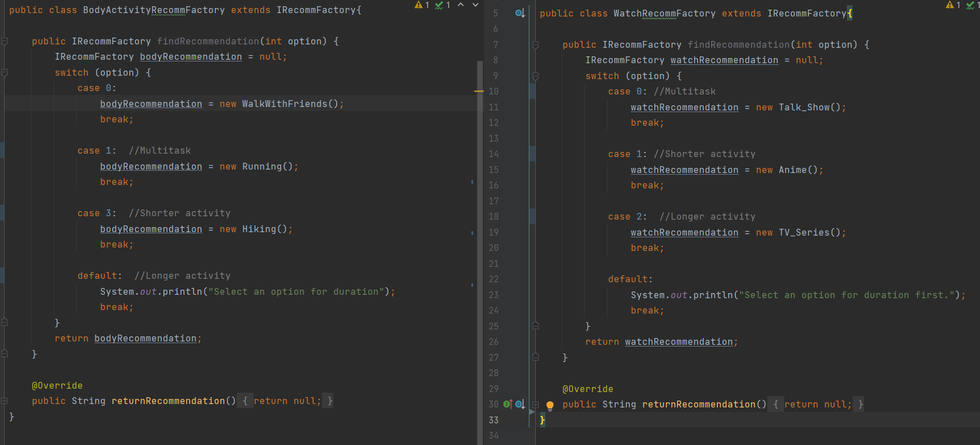Screen dimensions: 980x445
Task: Expand the folded '{ return null; }' body on line 30
Action: coord(816,404)
